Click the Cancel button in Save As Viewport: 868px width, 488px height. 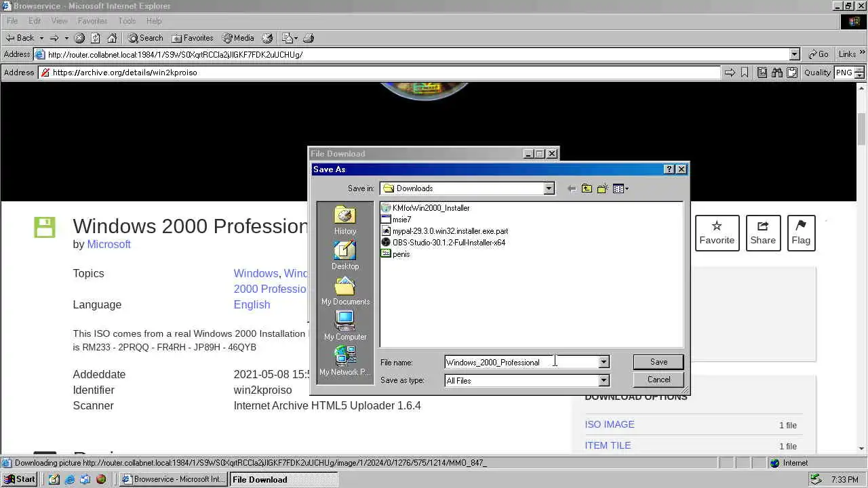(658, 380)
